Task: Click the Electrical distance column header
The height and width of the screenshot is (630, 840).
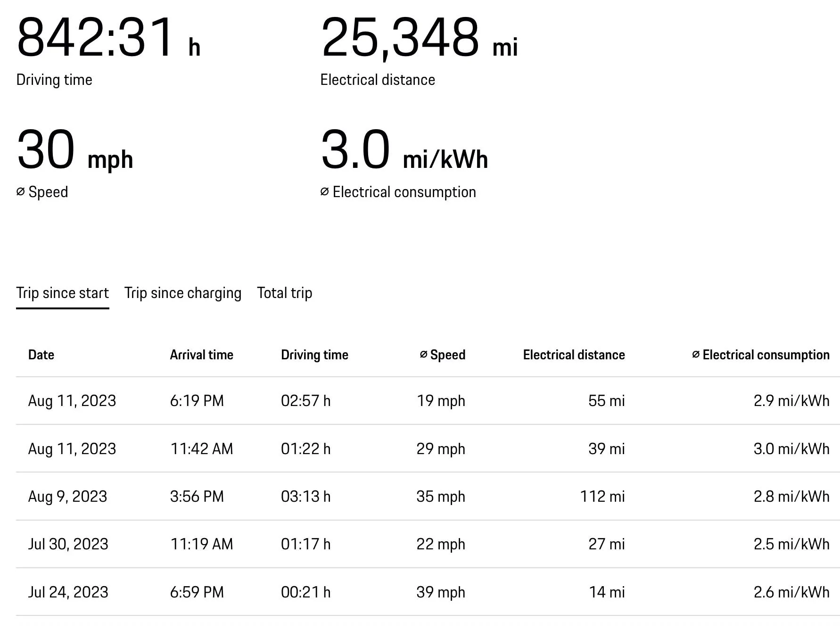Action: (x=574, y=355)
